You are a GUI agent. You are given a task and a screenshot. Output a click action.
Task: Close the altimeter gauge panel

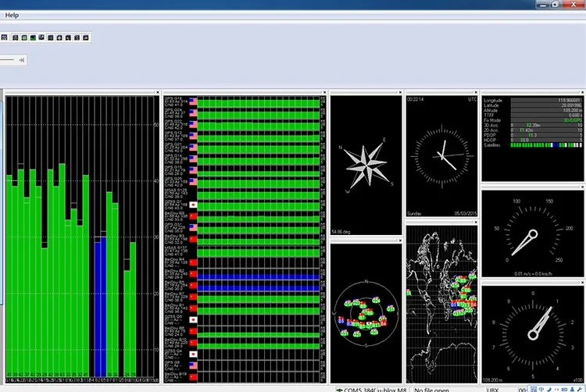tap(582, 283)
